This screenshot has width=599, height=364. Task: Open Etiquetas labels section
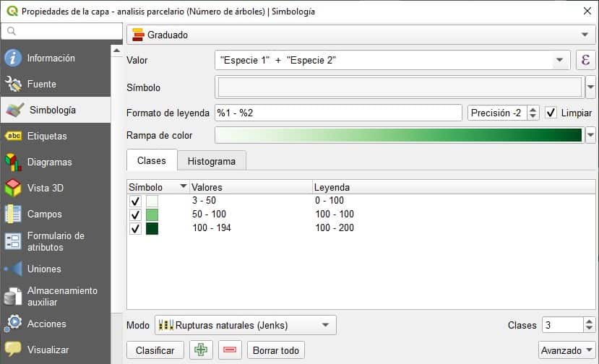click(46, 136)
